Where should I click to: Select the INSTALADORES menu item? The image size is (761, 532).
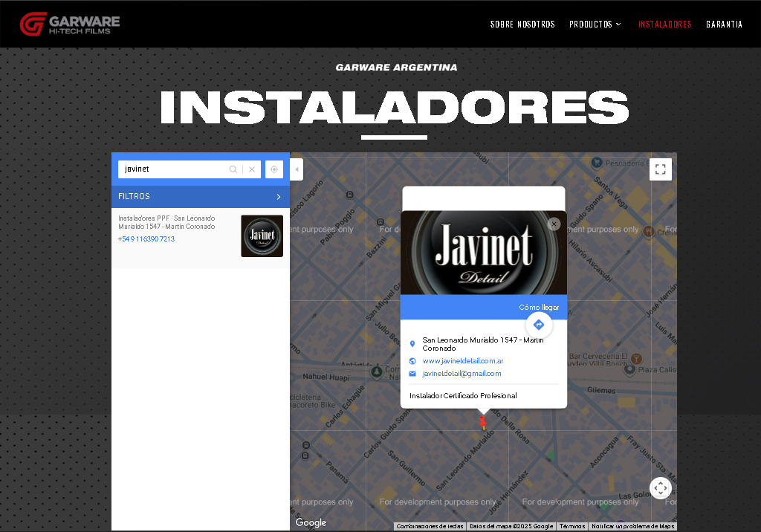(x=664, y=23)
